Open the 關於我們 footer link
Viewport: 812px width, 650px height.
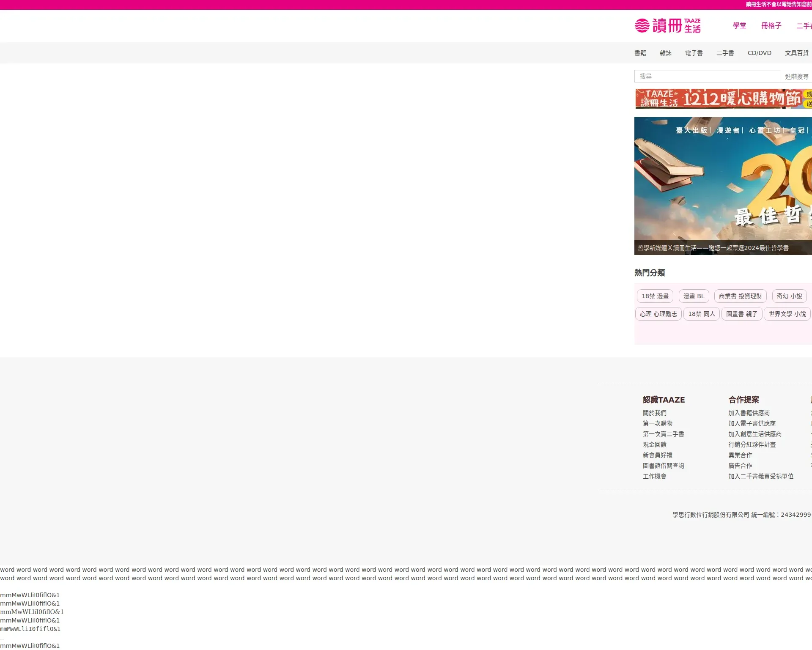654,413
